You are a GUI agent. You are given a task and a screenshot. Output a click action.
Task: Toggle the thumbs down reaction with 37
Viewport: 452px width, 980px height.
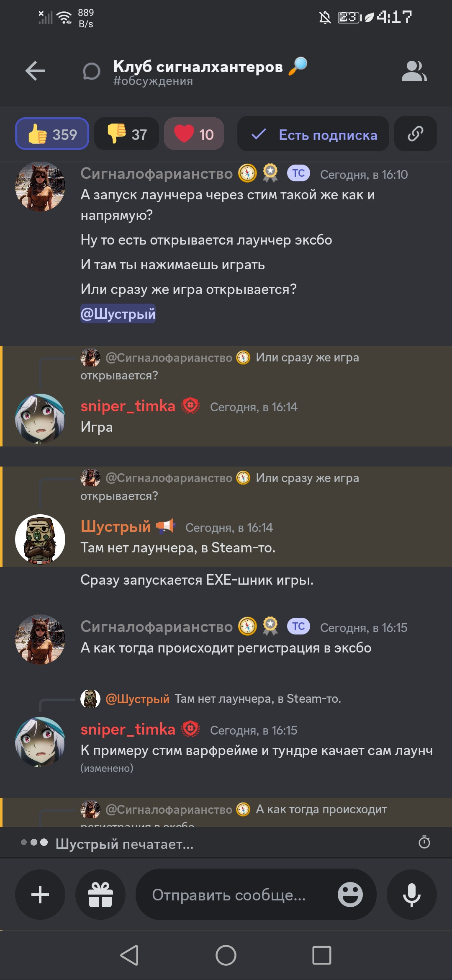(127, 134)
